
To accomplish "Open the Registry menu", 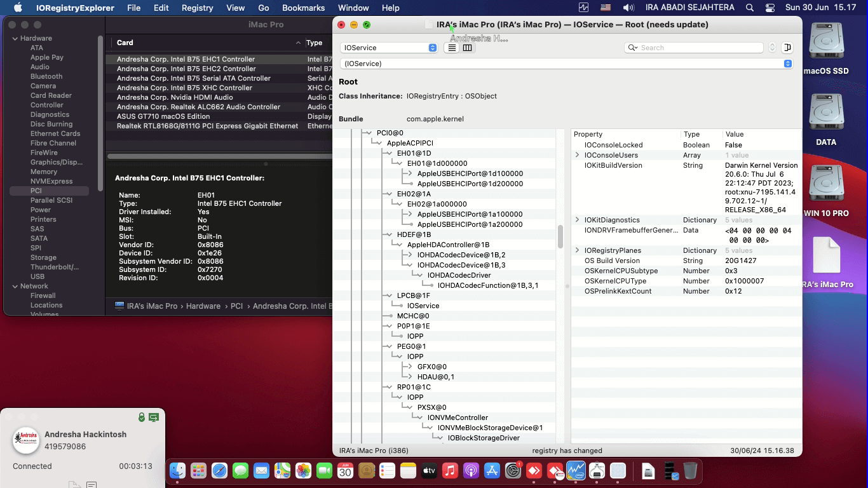I will (x=197, y=8).
